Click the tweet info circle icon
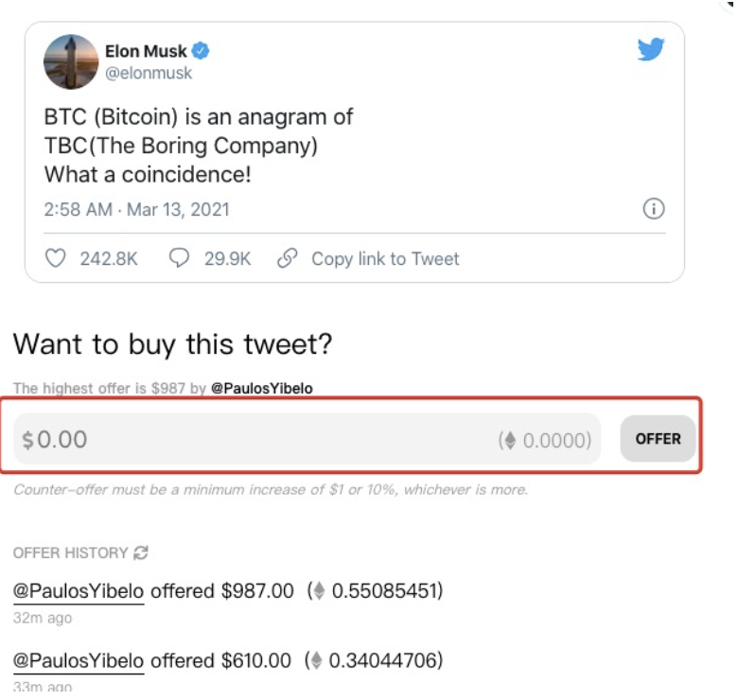The width and height of the screenshot is (738, 700). pos(654,209)
